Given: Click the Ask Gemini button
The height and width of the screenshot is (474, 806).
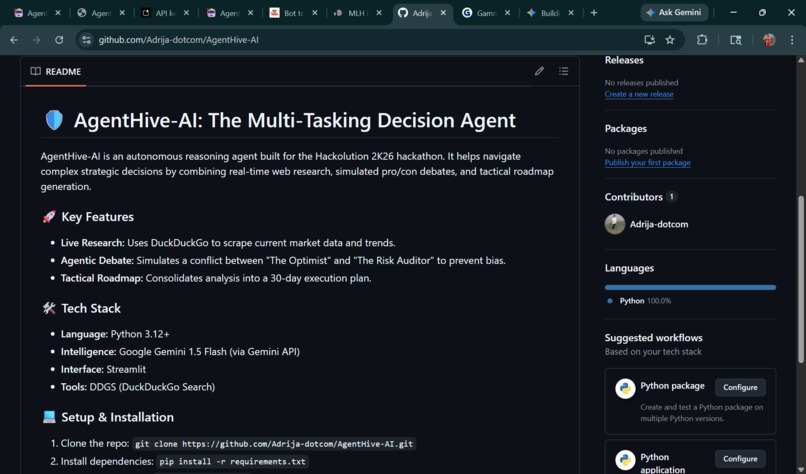Looking at the screenshot, I should tap(674, 12).
